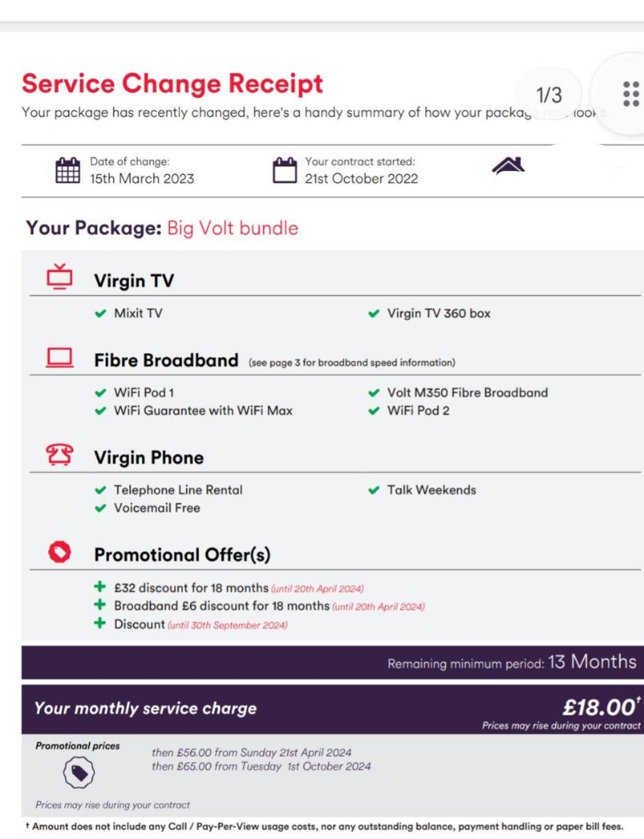644x839 pixels.
Task: Click plus icon beside Discount until September
Action: (x=100, y=623)
